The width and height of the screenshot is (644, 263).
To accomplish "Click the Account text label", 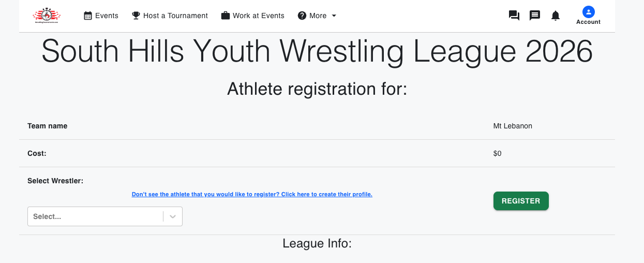I will [x=588, y=22].
